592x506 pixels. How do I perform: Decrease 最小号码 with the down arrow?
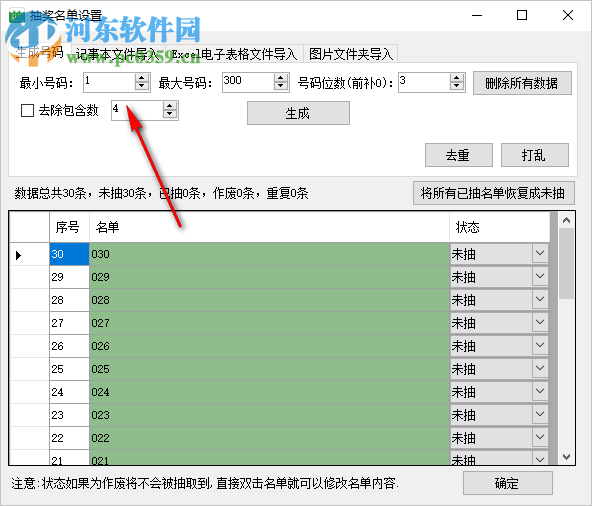click(x=142, y=86)
